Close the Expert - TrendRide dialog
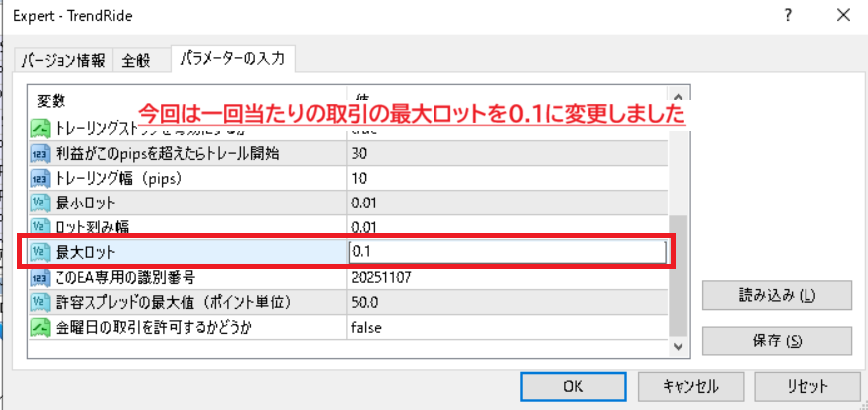Screen dimensions: 868x410 click(x=843, y=16)
